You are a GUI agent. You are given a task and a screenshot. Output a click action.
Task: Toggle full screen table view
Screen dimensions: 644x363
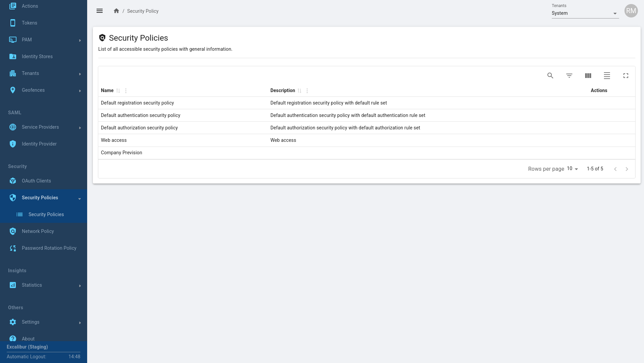(625, 76)
